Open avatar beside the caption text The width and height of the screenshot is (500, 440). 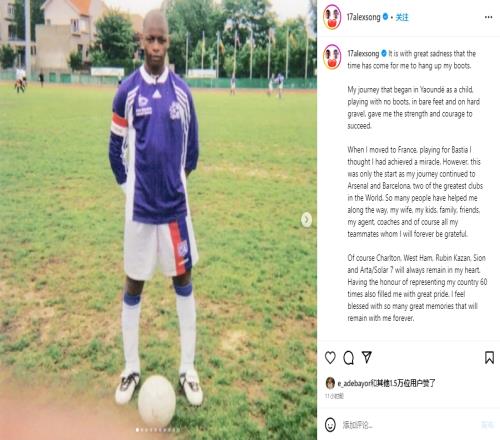(332, 57)
